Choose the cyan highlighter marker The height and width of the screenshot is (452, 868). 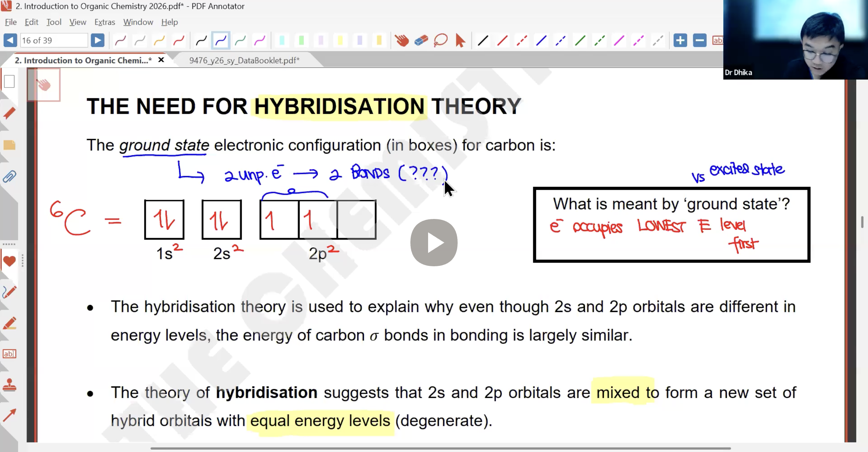pyautogui.click(x=282, y=41)
